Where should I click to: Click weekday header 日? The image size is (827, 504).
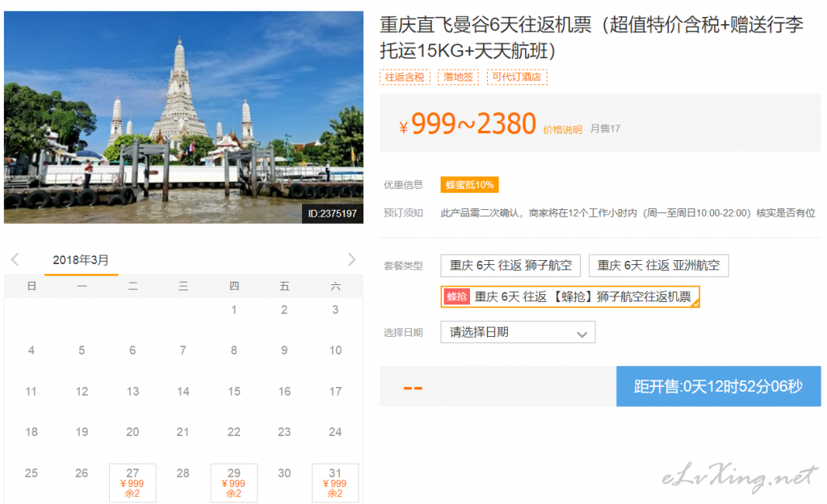(x=31, y=286)
